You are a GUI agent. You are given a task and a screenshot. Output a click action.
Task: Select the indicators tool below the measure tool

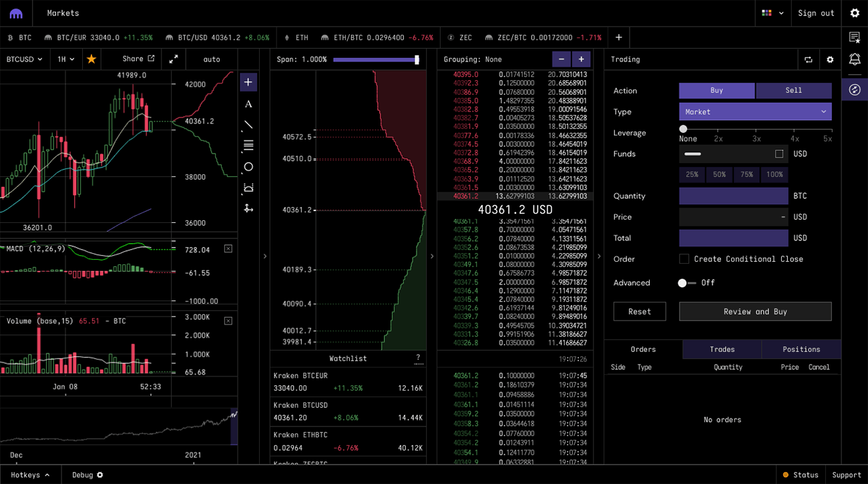248,208
